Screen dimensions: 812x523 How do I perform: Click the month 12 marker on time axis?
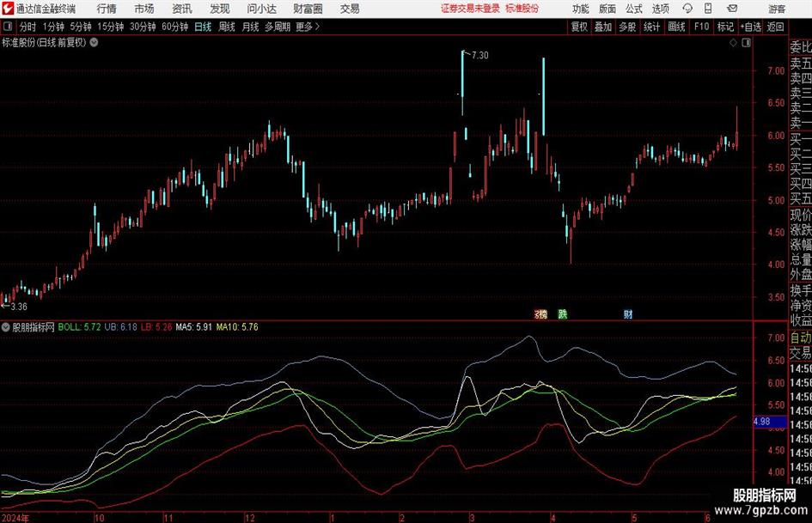pyautogui.click(x=249, y=518)
